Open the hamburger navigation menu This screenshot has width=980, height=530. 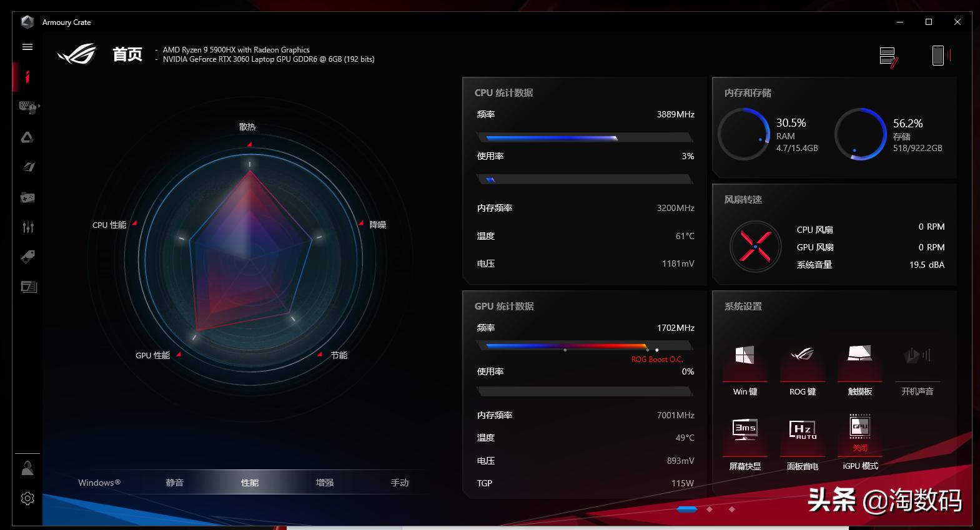tap(27, 47)
